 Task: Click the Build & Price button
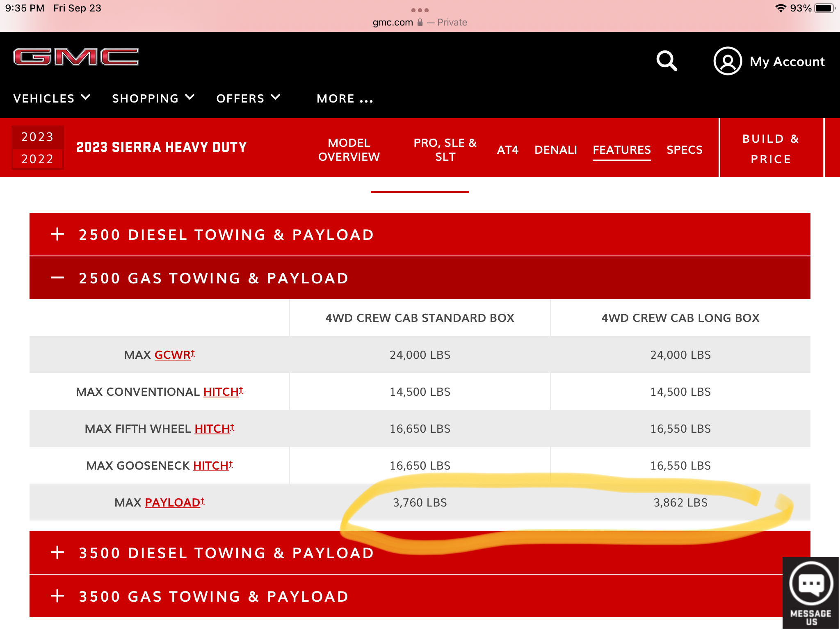coord(771,148)
